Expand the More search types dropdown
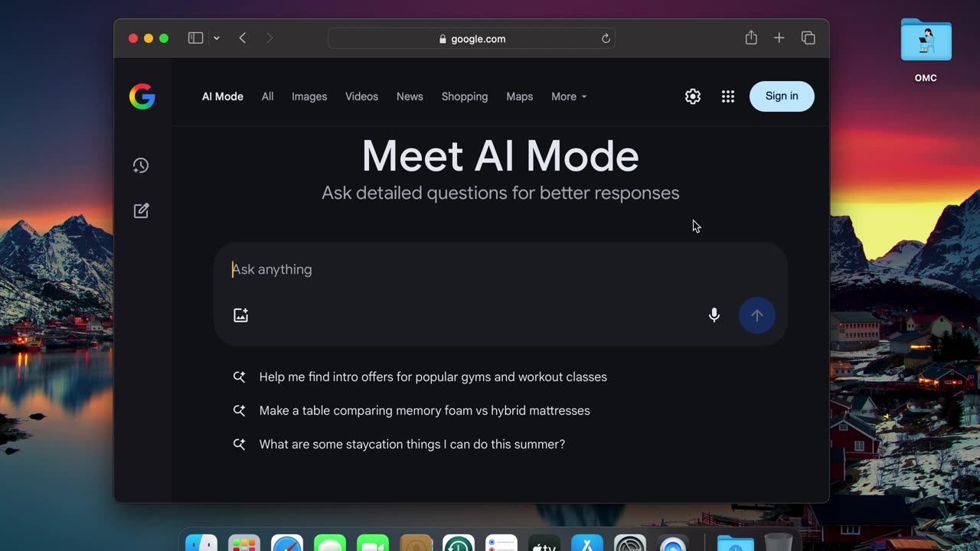 (569, 96)
